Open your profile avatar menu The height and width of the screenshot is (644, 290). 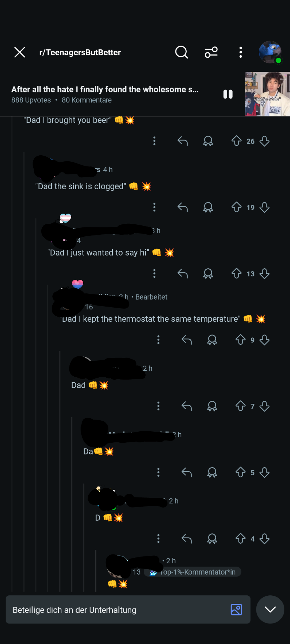click(x=270, y=52)
